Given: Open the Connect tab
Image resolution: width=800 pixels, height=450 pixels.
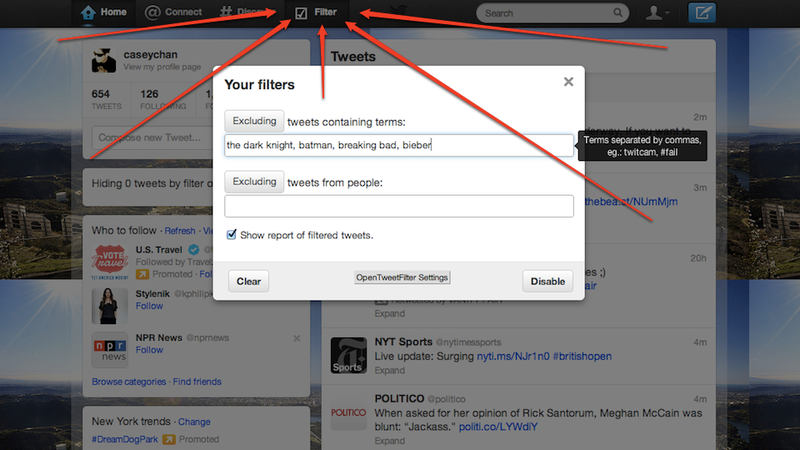Looking at the screenshot, I should click(173, 12).
